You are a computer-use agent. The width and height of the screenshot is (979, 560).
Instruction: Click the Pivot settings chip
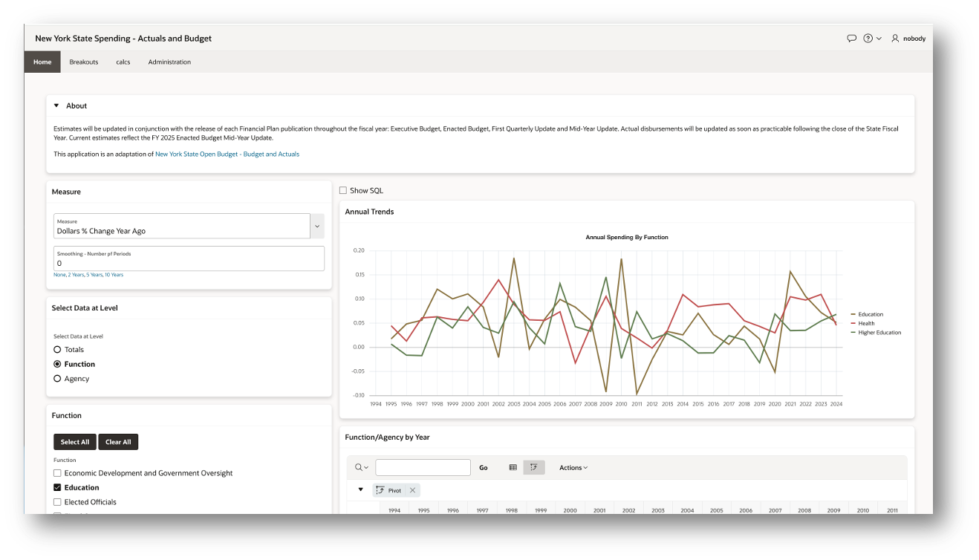(x=388, y=490)
